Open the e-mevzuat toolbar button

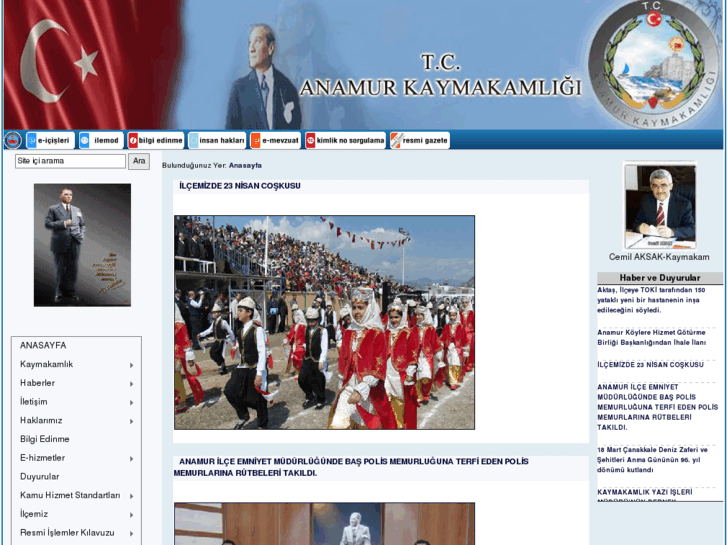[x=275, y=140]
